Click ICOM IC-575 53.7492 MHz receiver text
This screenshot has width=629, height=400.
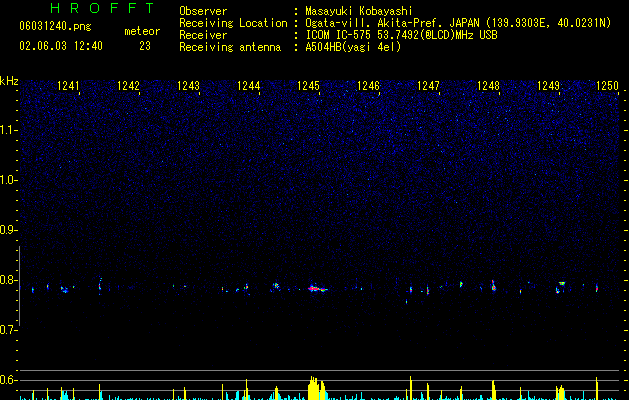coord(401,35)
